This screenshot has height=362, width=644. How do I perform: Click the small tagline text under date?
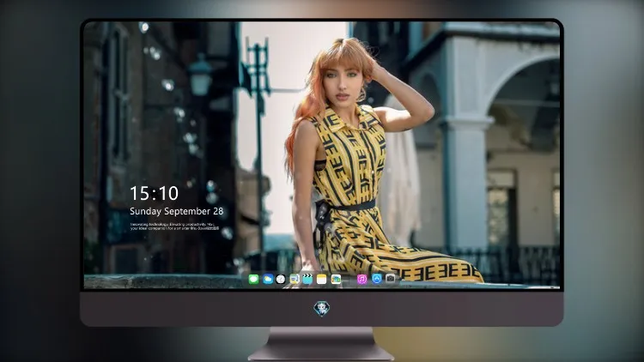(174, 226)
